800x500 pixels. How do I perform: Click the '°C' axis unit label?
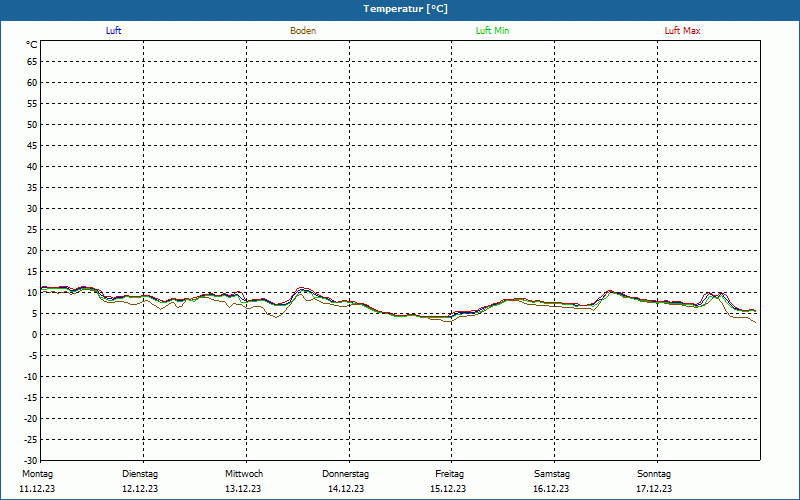pyautogui.click(x=32, y=45)
